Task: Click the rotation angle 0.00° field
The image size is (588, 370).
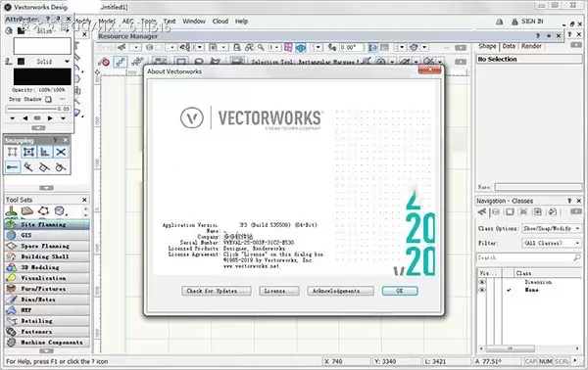Action: tap(351, 48)
